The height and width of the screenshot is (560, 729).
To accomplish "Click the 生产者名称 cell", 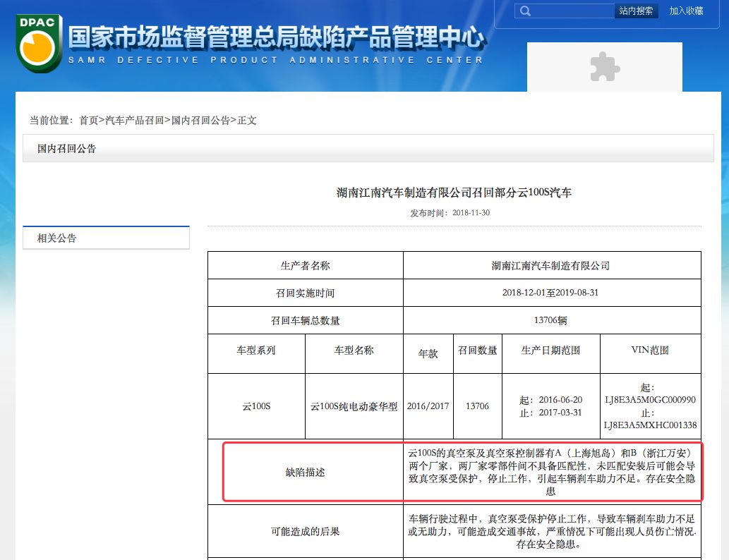I will pos(306,265).
